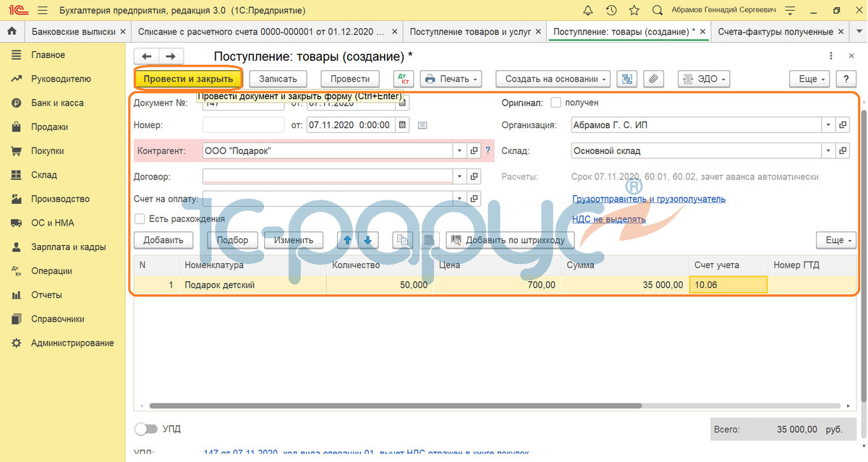868x462 pixels.
Task: Open help with question mark button
Action: point(846,79)
